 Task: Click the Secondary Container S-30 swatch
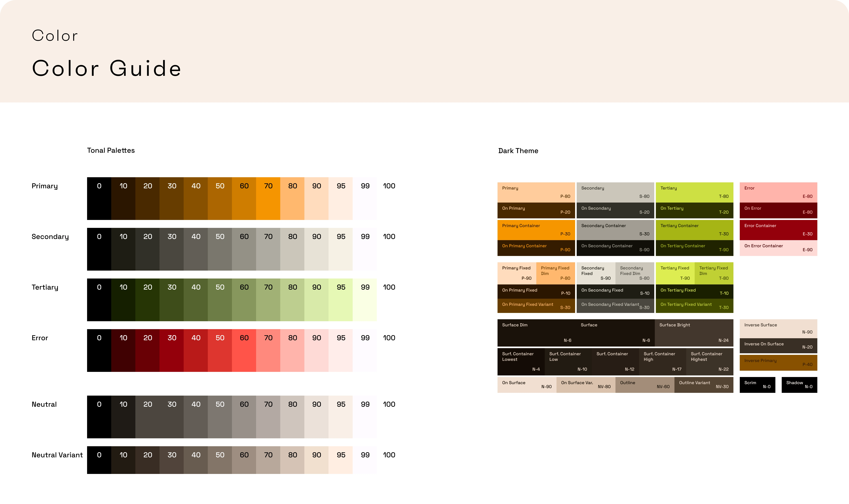click(615, 230)
